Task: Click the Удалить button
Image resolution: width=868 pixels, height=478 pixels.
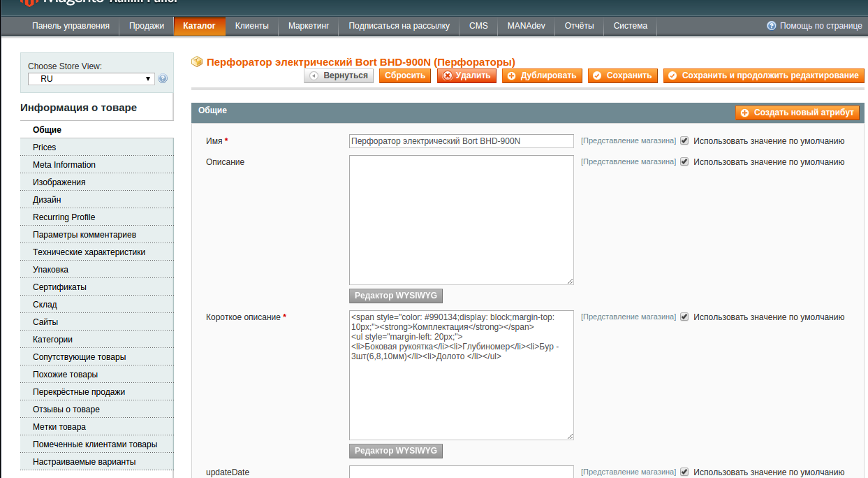Action: click(466, 75)
